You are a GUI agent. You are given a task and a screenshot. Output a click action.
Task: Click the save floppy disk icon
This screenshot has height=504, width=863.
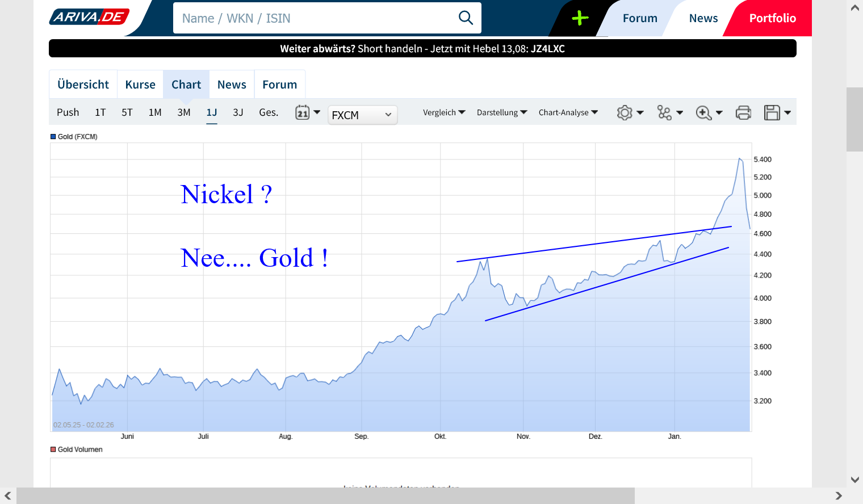772,112
